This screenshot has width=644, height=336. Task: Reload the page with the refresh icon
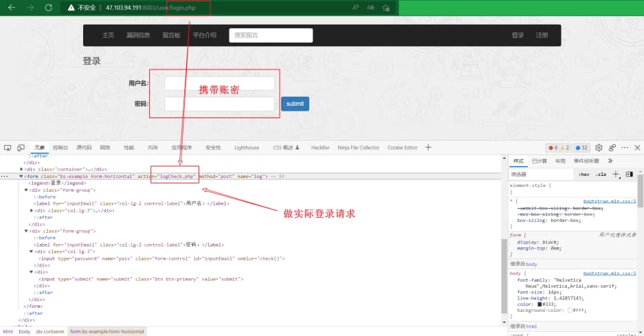(49, 8)
